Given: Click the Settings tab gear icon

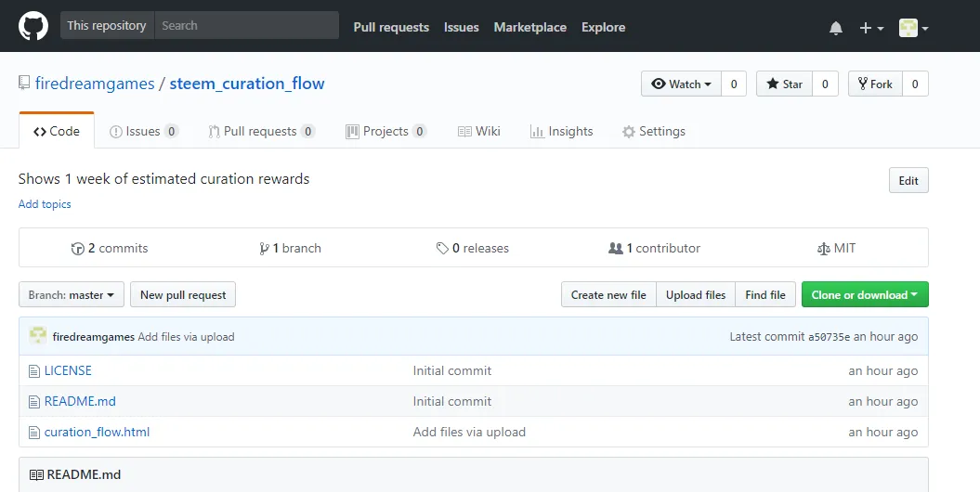Looking at the screenshot, I should pos(629,132).
